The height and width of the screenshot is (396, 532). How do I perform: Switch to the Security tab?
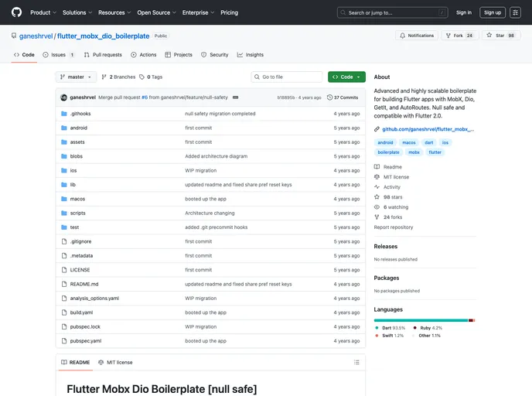(x=215, y=55)
